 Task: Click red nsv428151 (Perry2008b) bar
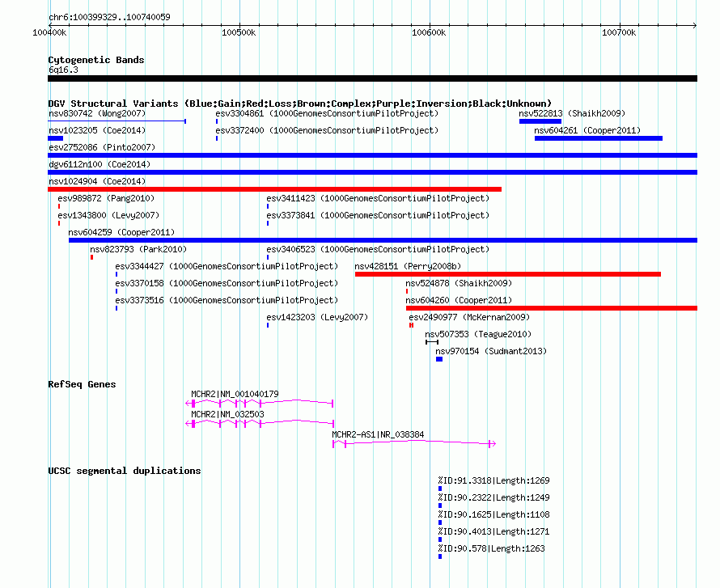tap(508, 274)
